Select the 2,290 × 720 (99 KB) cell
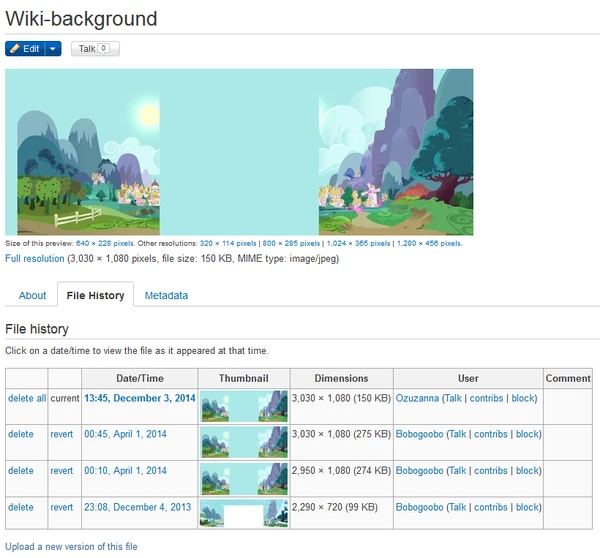Screen dimensions: 600x558 pyautogui.click(x=342, y=513)
